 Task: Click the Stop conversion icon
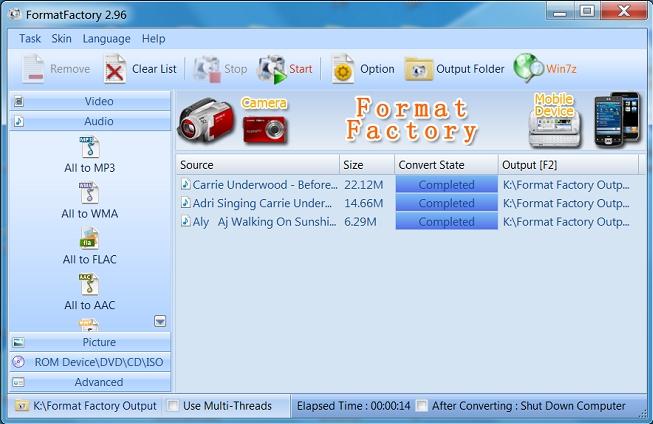207,69
